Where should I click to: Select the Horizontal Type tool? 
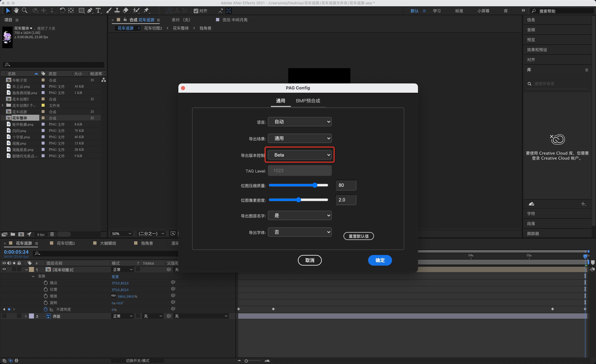98,10
